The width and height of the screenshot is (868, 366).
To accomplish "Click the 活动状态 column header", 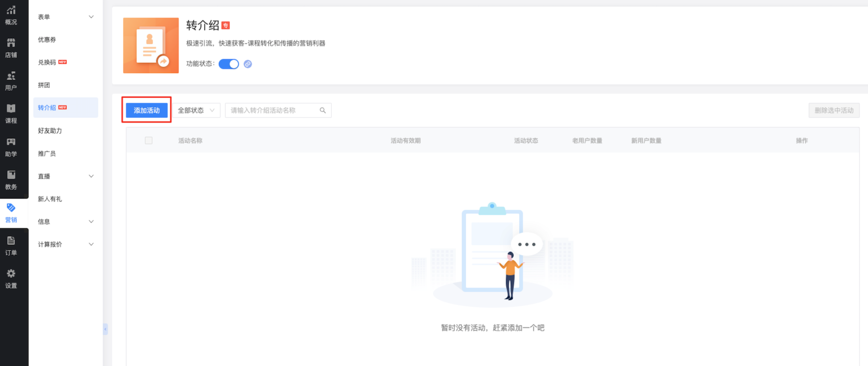I will (x=526, y=141).
